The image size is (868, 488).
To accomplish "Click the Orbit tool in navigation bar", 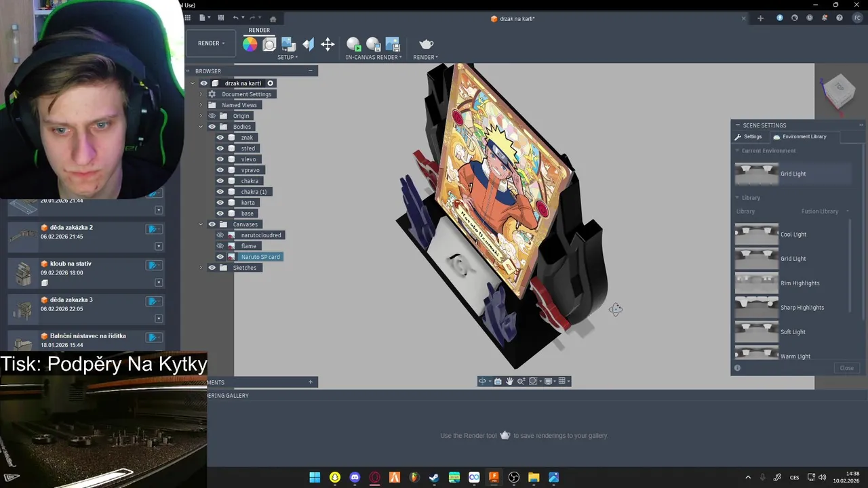I will point(482,382).
